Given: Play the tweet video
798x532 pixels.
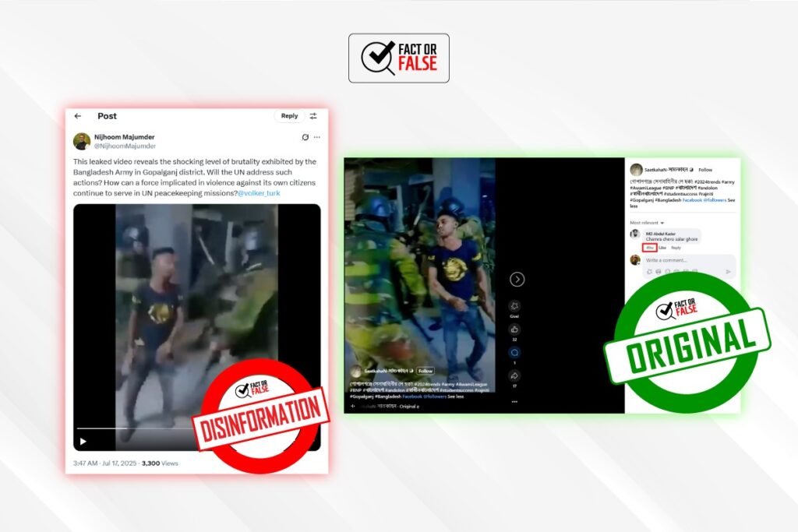Looking at the screenshot, I should (x=83, y=441).
